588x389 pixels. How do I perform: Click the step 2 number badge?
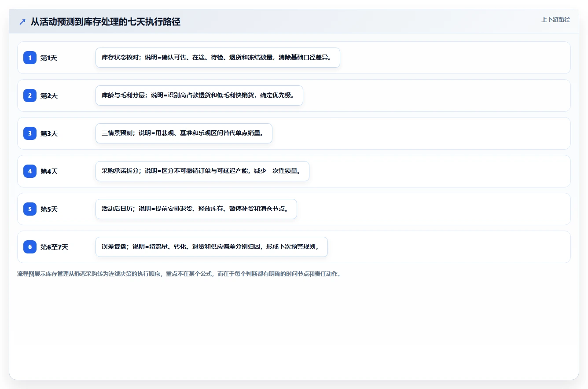(x=30, y=95)
